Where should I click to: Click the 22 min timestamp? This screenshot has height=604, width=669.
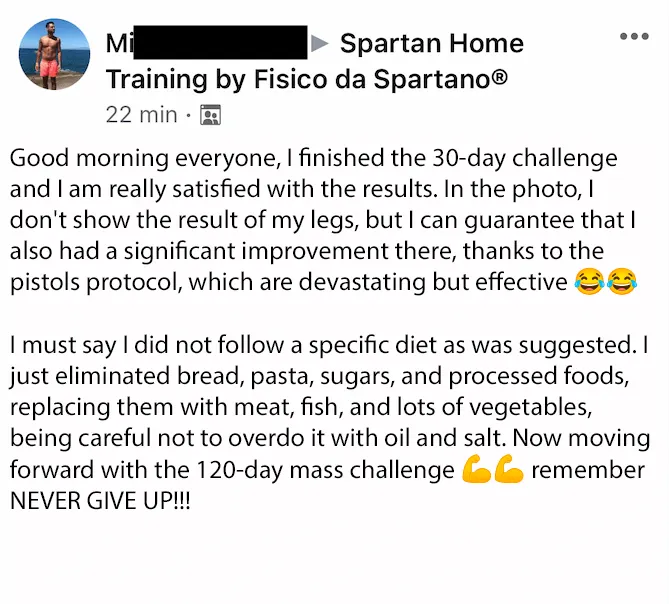141,115
